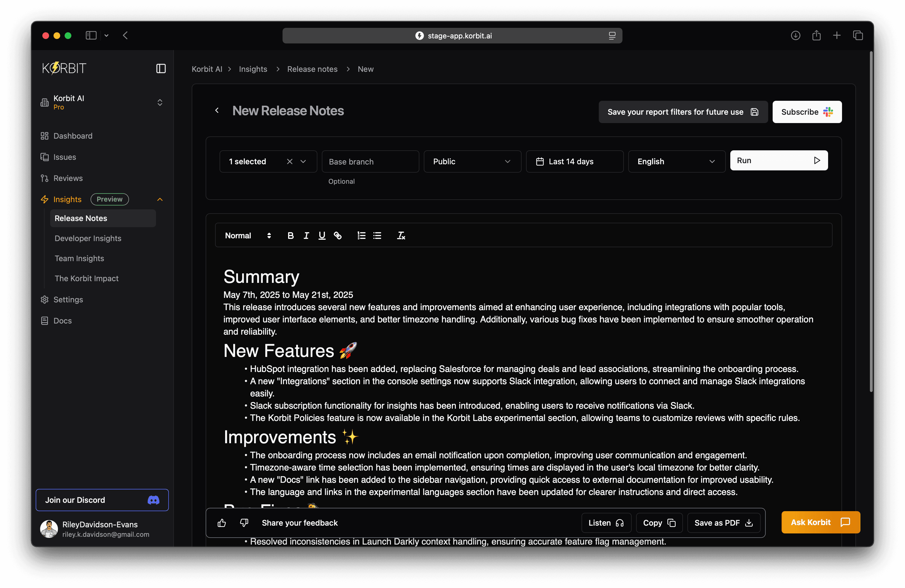
Task: Click the Safari sidebar toggle icon
Action: [x=91, y=35]
